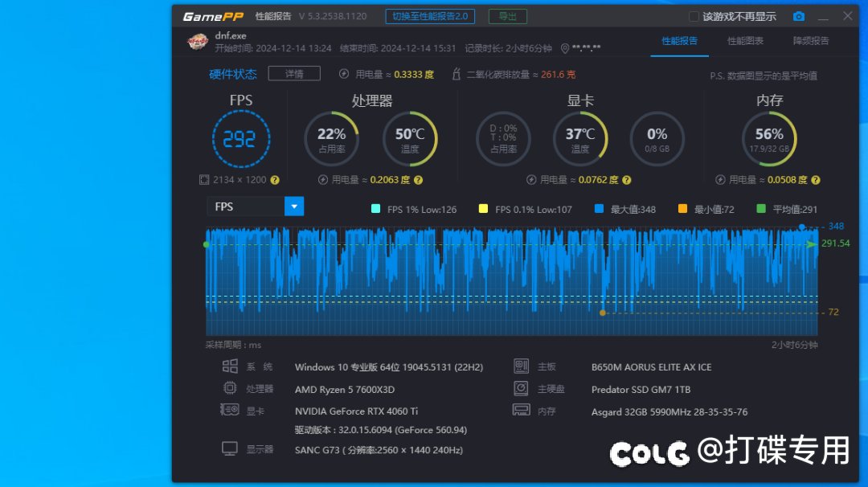Click the carbon dioxide emission icon
868x487 pixels.
(x=457, y=74)
